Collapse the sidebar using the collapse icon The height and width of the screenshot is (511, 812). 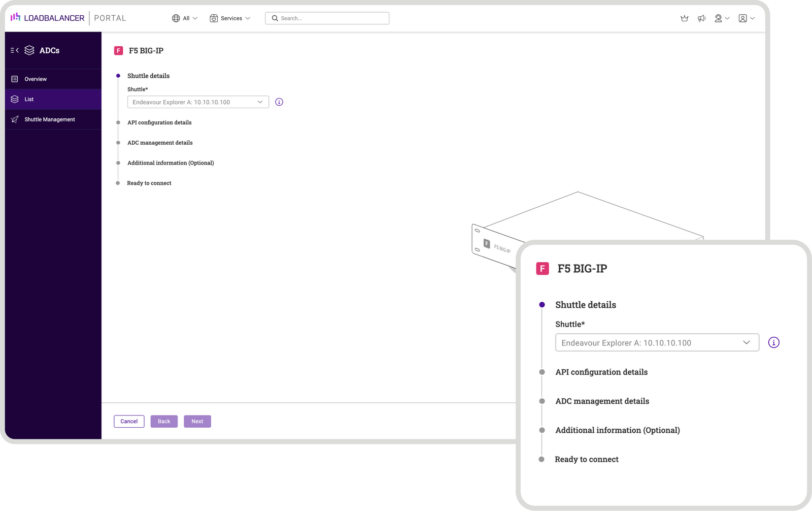[x=13, y=50]
